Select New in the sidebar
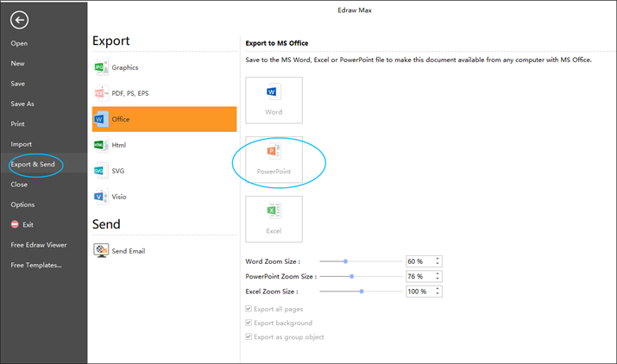Image resolution: width=617 pixels, height=364 pixels. pos(17,63)
